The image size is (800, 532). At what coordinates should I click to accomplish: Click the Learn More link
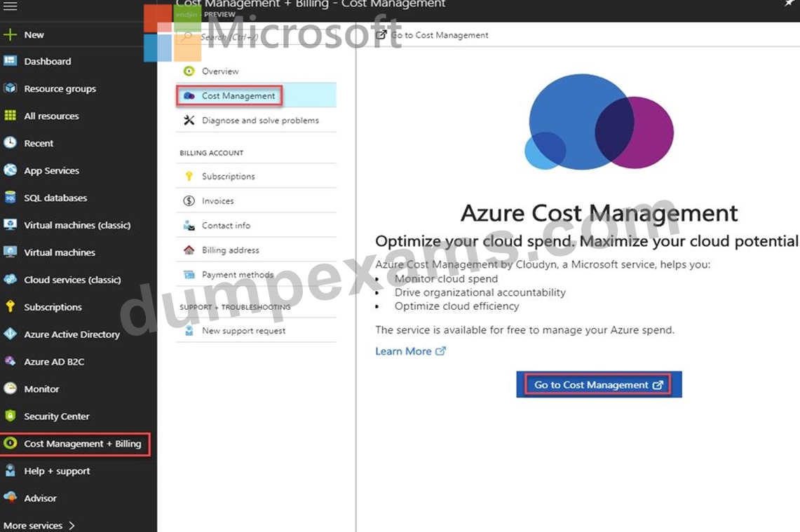coord(410,351)
